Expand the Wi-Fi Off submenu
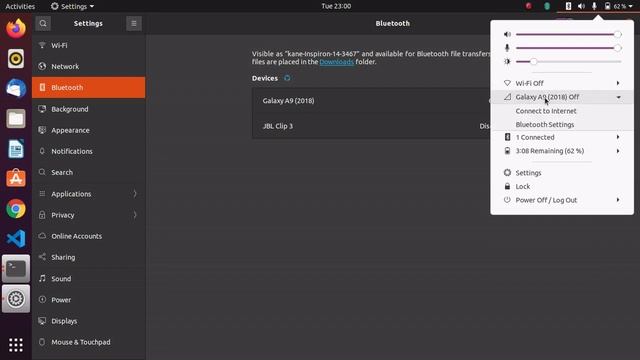Viewport: 640px width, 360px height. pos(562,83)
